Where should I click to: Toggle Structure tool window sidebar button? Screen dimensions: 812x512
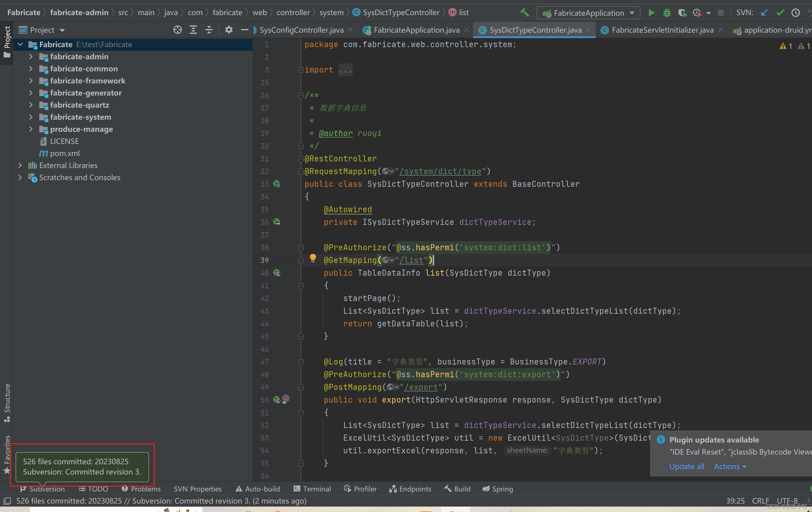(x=7, y=402)
